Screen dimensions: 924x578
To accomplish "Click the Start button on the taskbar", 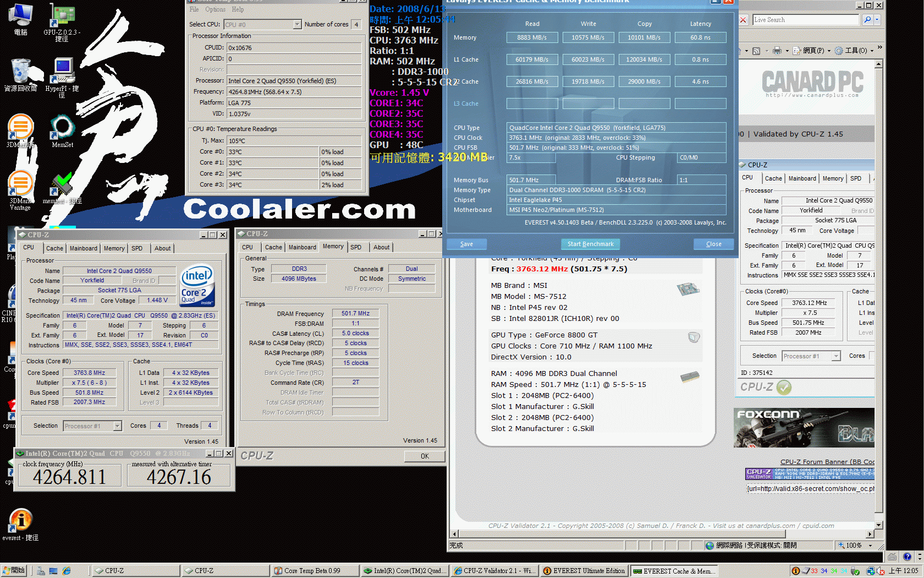I will [x=14, y=571].
